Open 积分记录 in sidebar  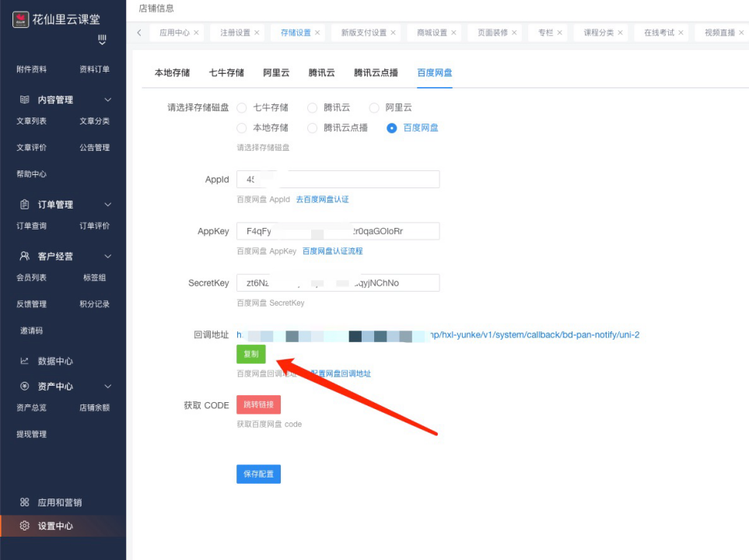pos(95,304)
